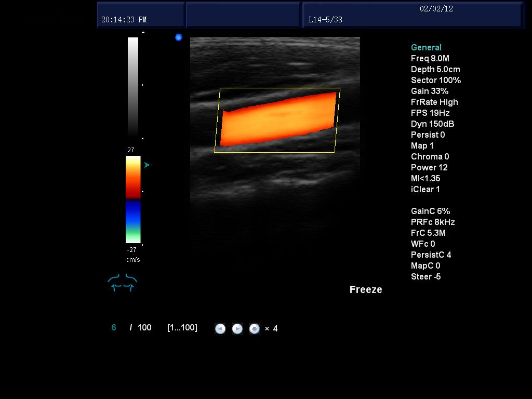Click the current frame number 6
This screenshot has height=399, width=532.
(x=114, y=328)
